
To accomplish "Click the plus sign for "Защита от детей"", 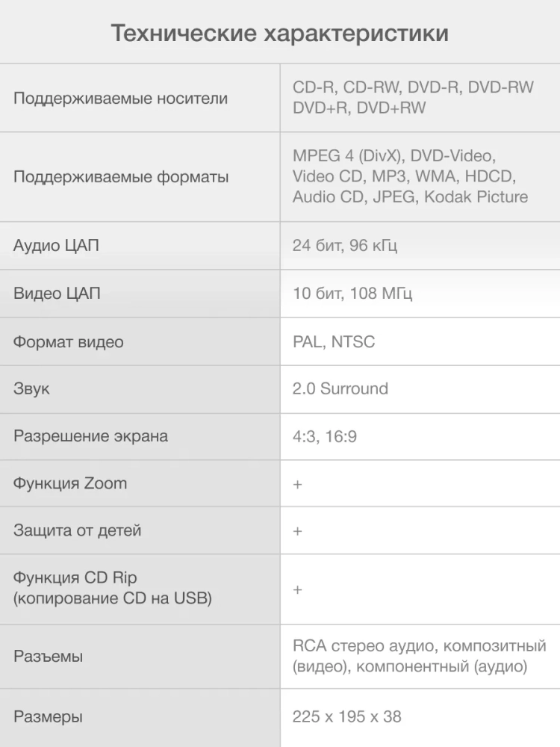I will click(x=297, y=531).
